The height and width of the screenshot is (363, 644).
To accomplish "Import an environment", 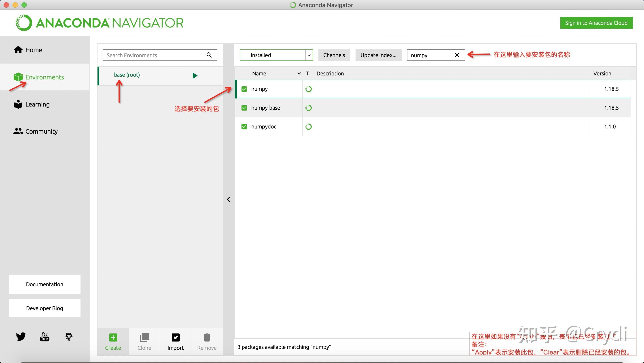I will pyautogui.click(x=176, y=342).
